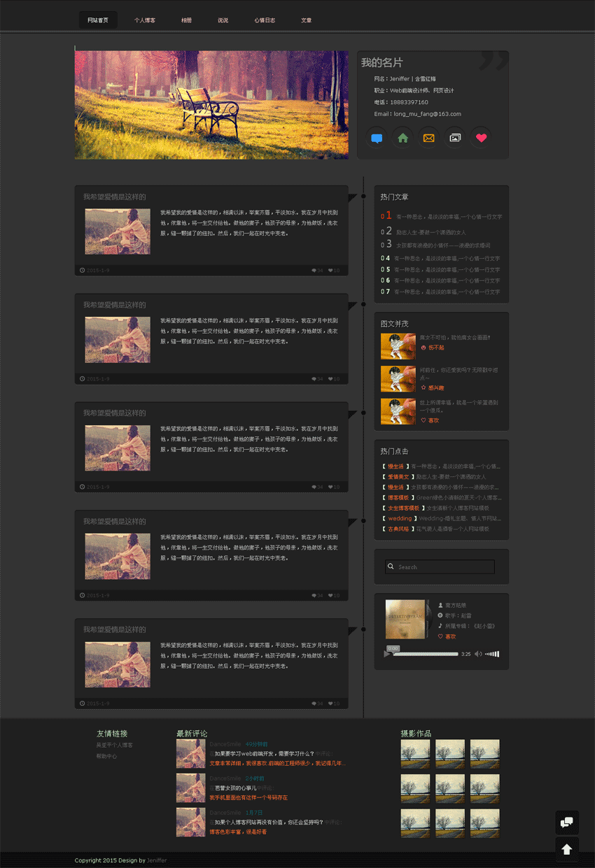Viewport: 595px width, 868px height.
Task: Click the back-to-top arrow button
Action: pyautogui.click(x=567, y=849)
